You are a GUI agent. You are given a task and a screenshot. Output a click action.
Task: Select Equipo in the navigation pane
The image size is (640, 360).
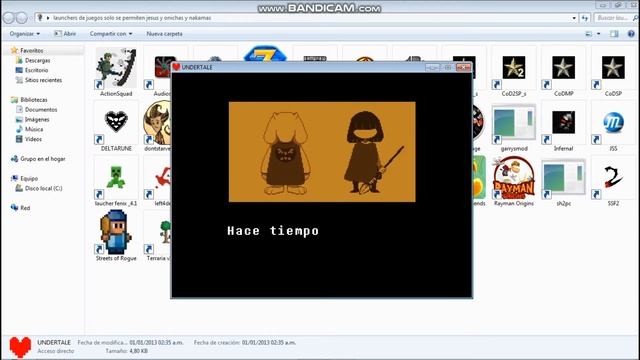pos(29,178)
